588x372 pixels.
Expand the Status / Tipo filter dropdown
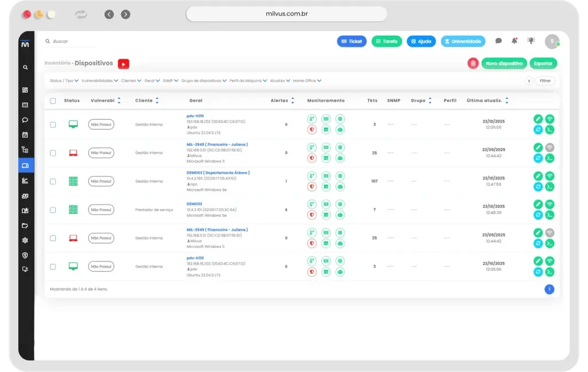(x=64, y=80)
